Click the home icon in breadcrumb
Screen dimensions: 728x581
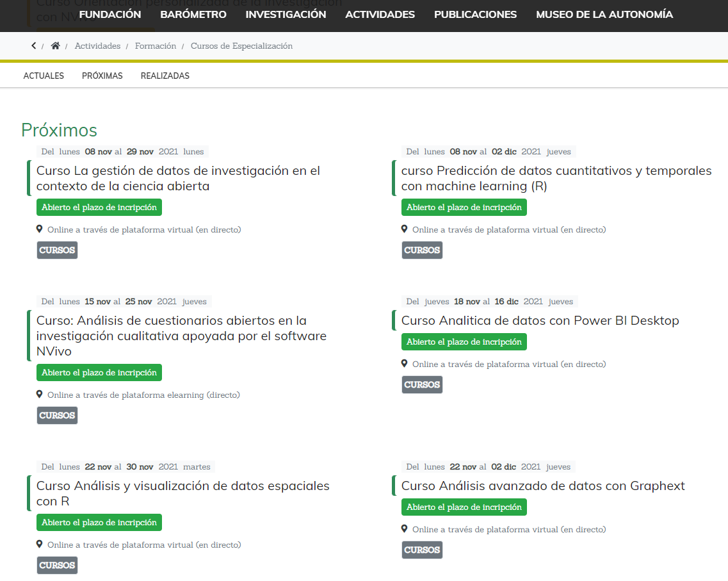coord(56,46)
